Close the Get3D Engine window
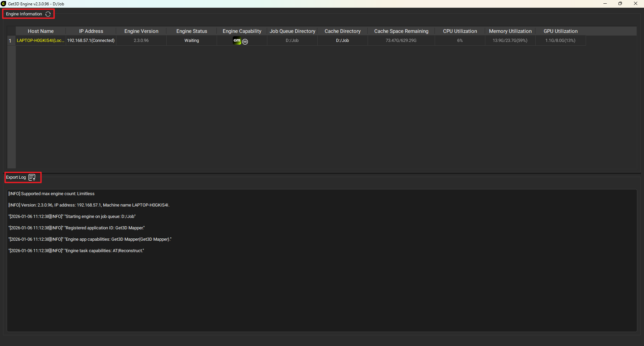Image resolution: width=644 pixels, height=346 pixels. [x=635, y=4]
